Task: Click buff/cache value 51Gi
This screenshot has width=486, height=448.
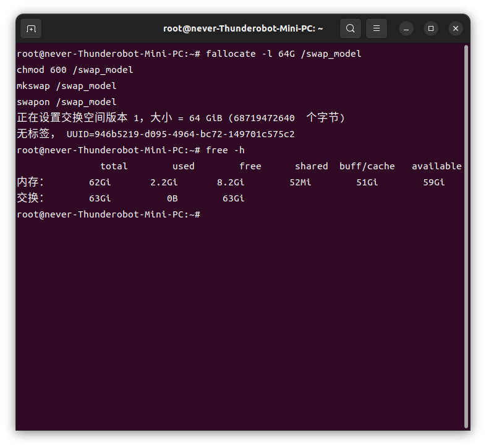Action: [x=367, y=182]
